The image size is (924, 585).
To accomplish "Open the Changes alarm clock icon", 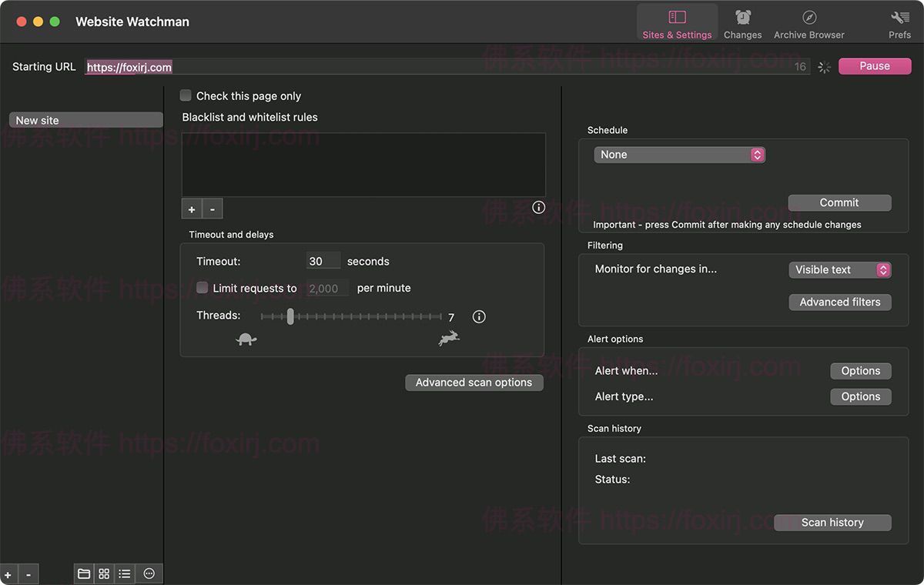I will (742, 15).
